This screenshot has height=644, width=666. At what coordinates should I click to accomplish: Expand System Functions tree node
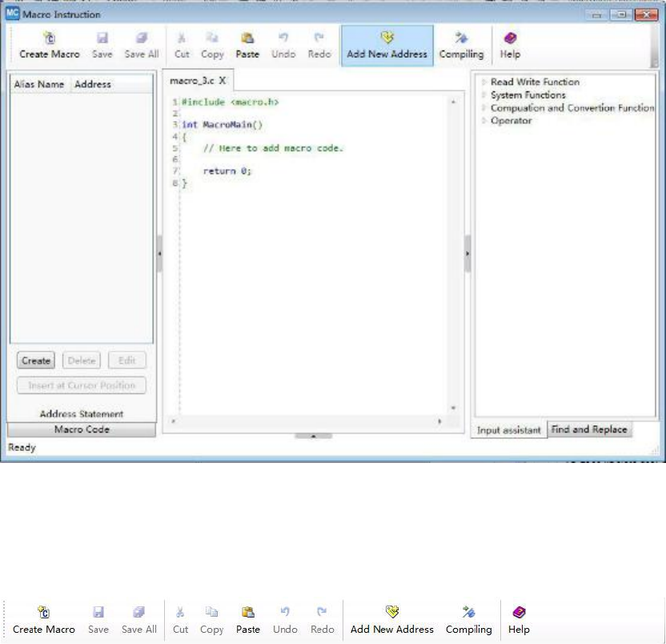(483, 95)
